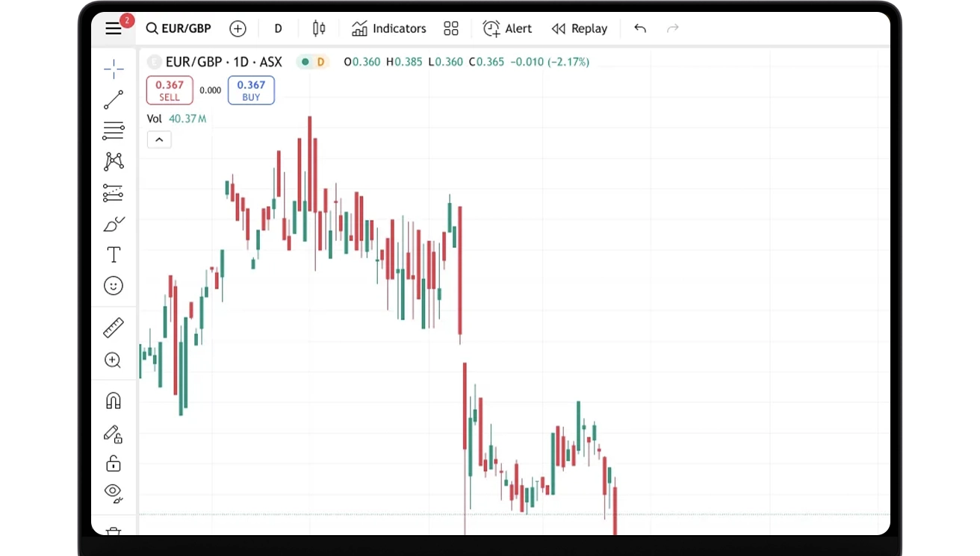Image resolution: width=980 pixels, height=556 pixels.
Task: Click the Open value O0.360
Action: click(362, 62)
